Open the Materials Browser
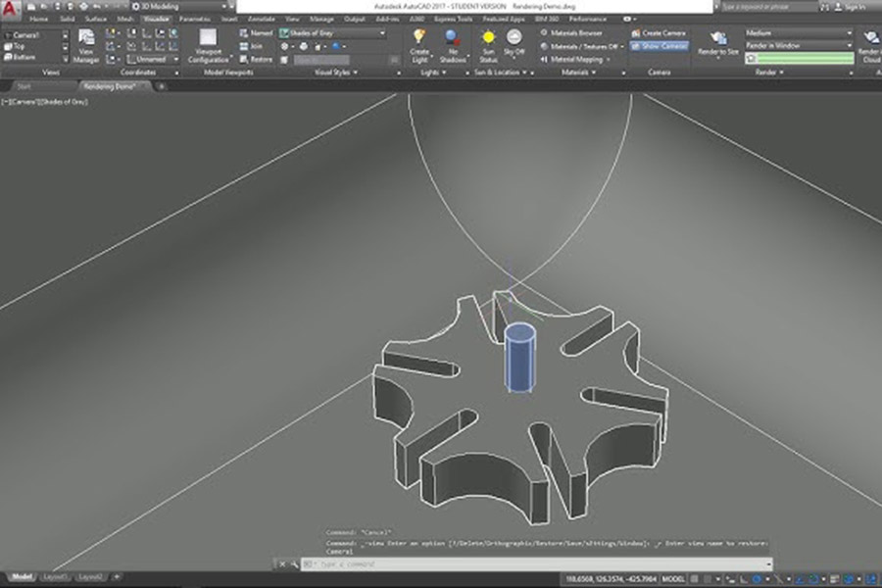This screenshot has width=882, height=588. [571, 33]
